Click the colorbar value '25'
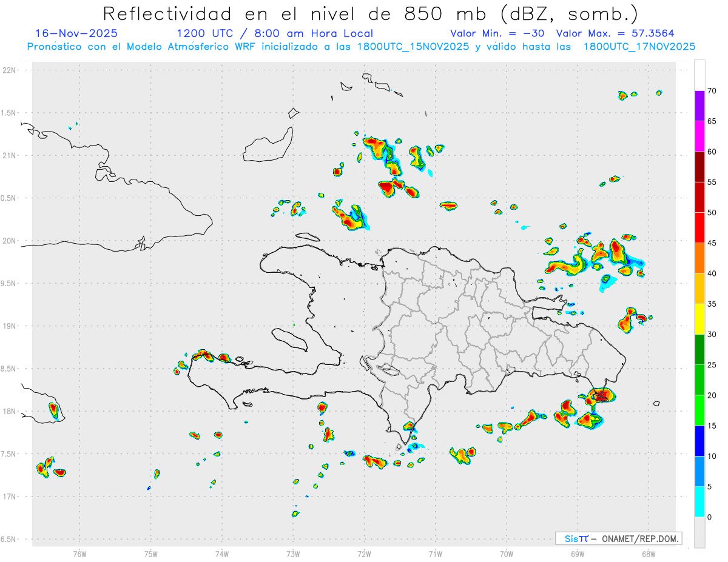728x562 pixels. tap(712, 365)
